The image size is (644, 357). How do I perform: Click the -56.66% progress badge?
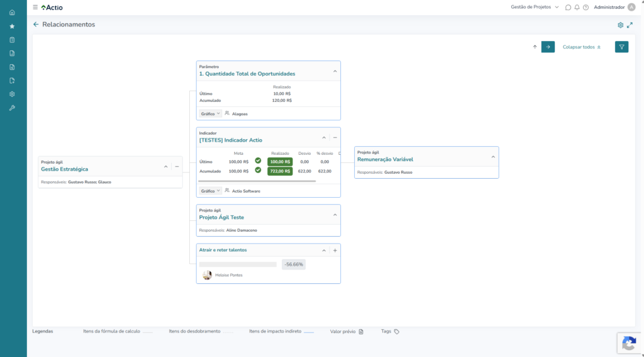pyautogui.click(x=294, y=264)
